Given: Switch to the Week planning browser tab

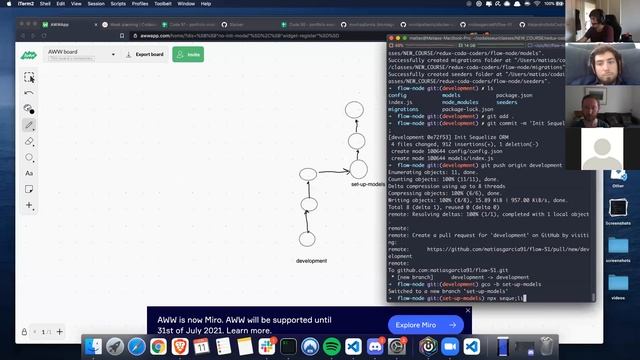Looking at the screenshot, I should pos(129,25).
